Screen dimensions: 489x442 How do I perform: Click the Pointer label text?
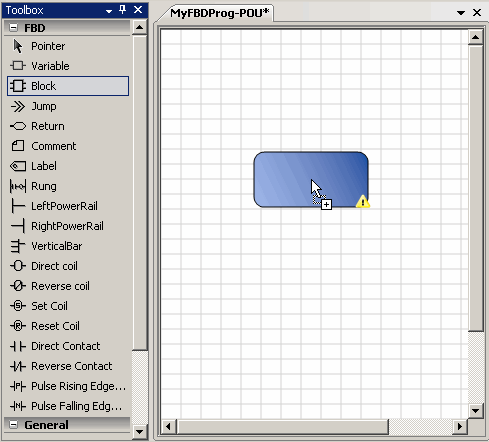pyautogui.click(x=48, y=46)
